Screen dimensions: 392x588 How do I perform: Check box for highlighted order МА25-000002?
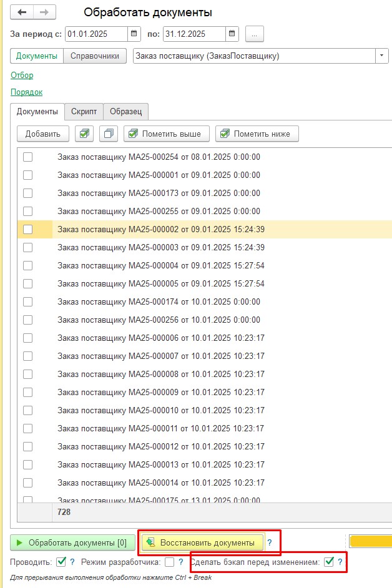tap(27, 229)
